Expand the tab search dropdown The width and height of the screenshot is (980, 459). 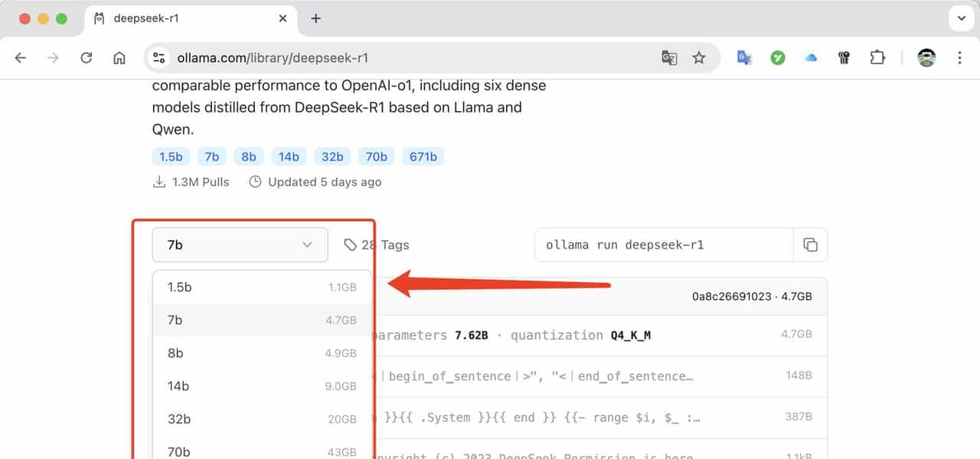click(961, 18)
